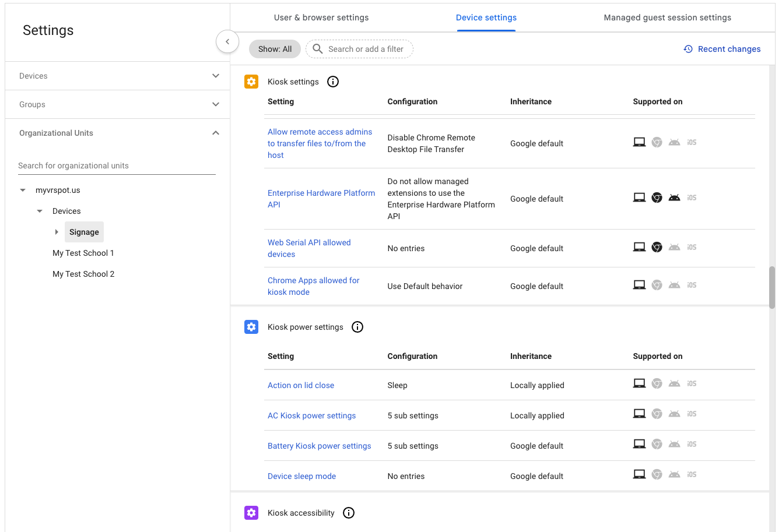The image size is (782, 532).
Task: Click info icon beside Kiosk accessibility
Action: pyautogui.click(x=349, y=513)
